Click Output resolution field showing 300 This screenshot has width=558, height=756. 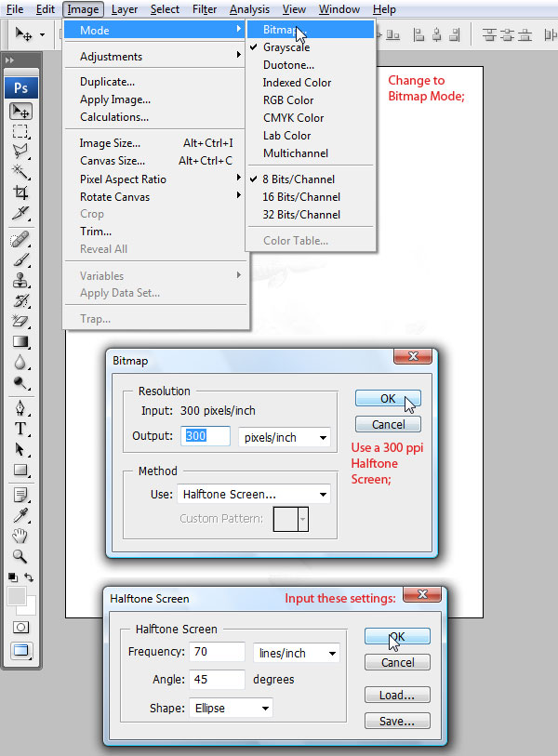206,436
